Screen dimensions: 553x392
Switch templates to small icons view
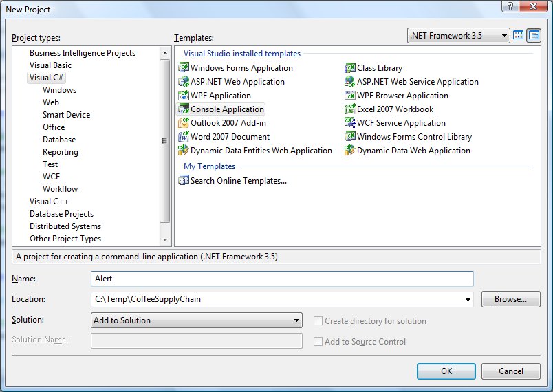[x=534, y=35]
